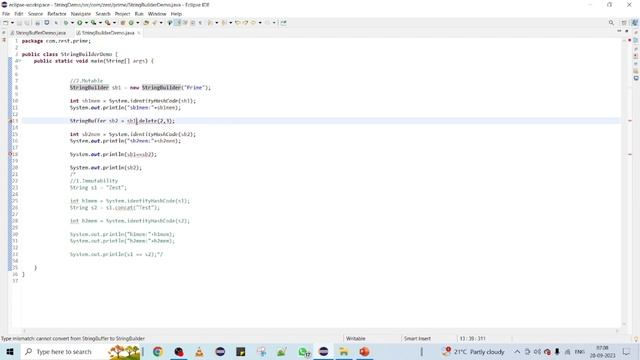Click Windows Start button
Image resolution: width=640 pixels, height=360 pixels.
10,351
